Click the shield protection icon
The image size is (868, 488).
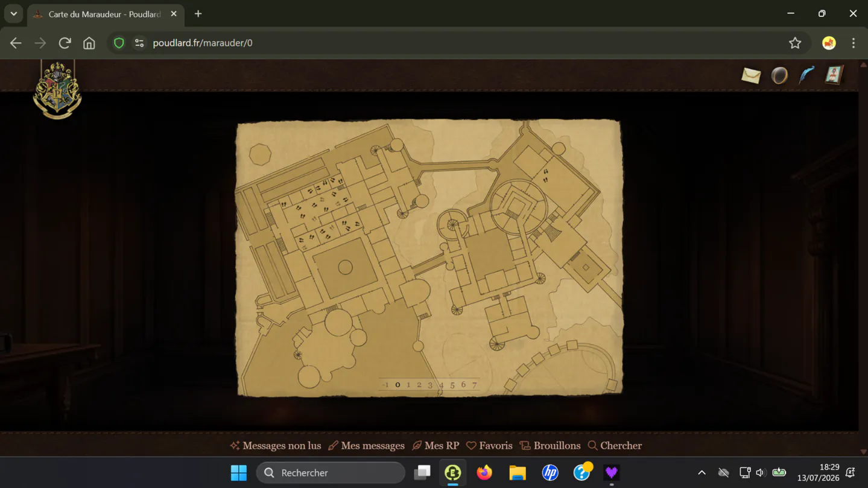(119, 43)
